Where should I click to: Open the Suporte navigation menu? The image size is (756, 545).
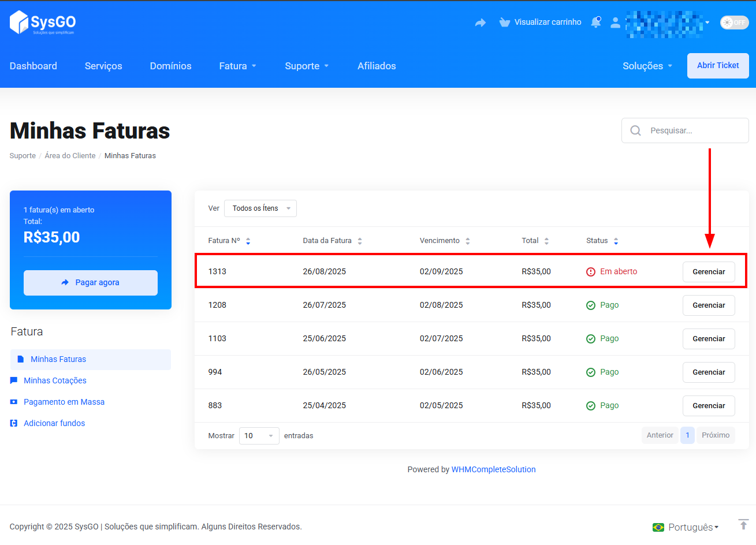coord(307,66)
